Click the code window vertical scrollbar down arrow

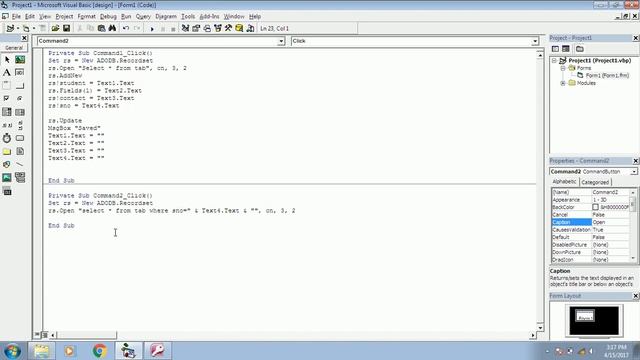(540, 327)
